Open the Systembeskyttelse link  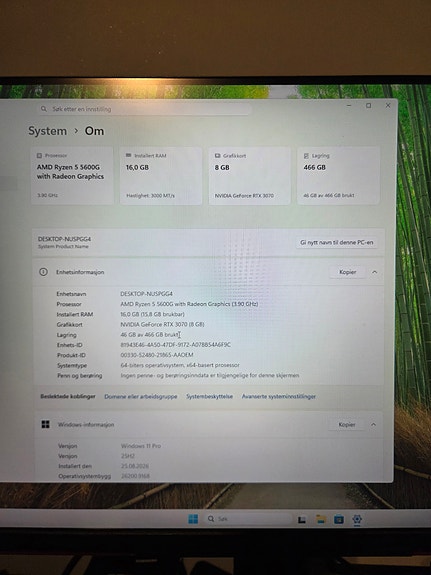209,396
